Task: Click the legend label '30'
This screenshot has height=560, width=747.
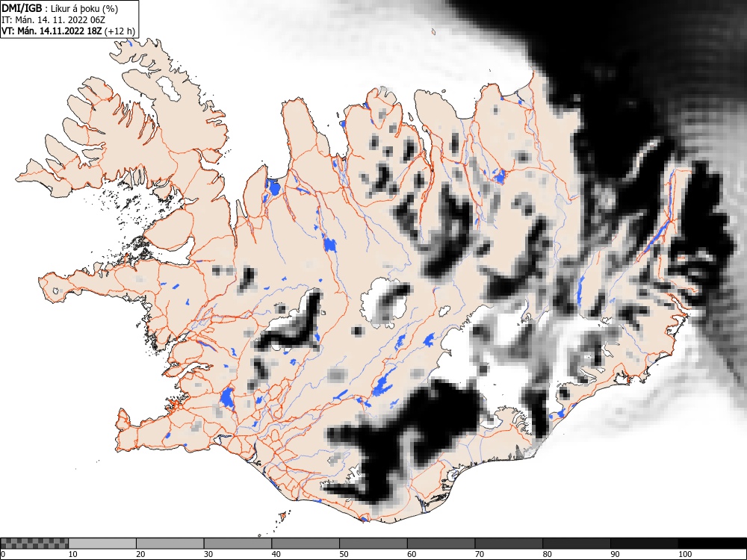Action: 208,554
